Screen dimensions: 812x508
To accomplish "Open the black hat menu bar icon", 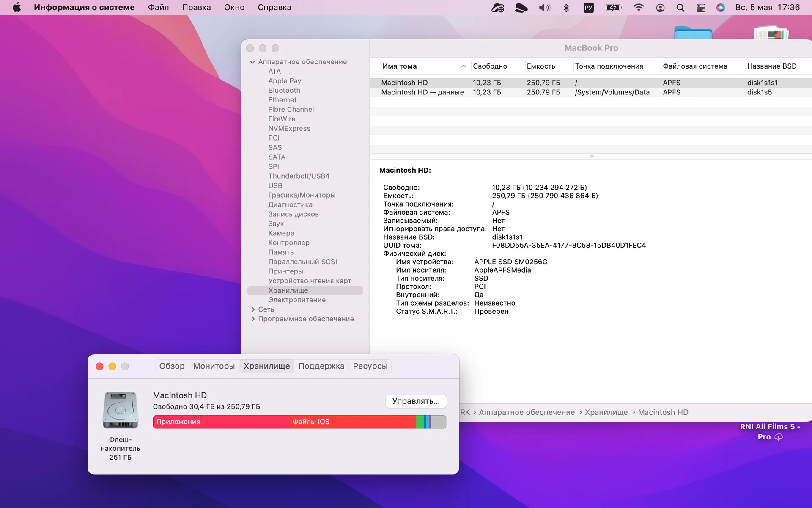I will click(521, 8).
